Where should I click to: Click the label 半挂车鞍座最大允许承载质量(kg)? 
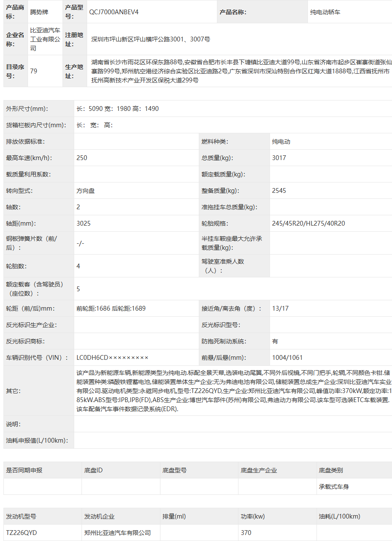[232, 243]
